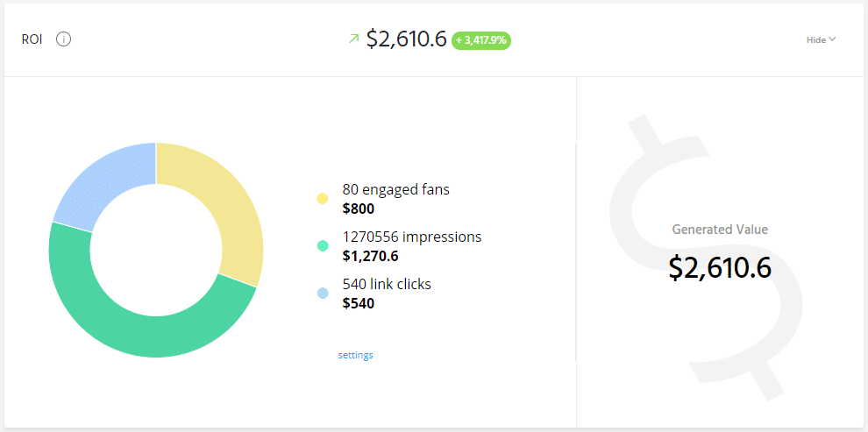Image resolution: width=868 pixels, height=432 pixels.
Task: Click the green impressions legend dot
Action: [x=323, y=246]
